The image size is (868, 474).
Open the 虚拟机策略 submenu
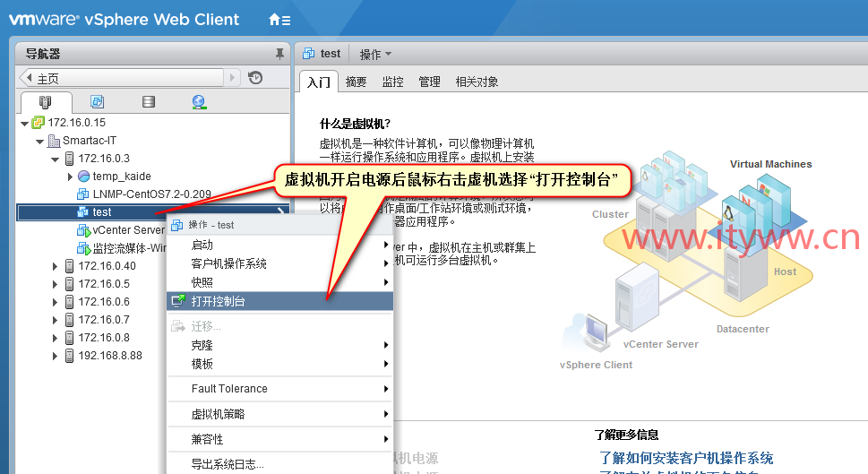(280, 414)
